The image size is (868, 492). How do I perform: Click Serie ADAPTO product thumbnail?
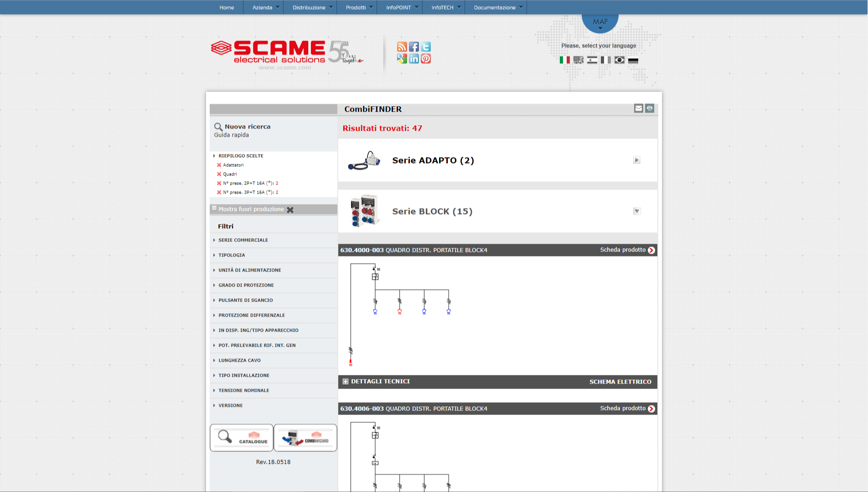point(364,160)
